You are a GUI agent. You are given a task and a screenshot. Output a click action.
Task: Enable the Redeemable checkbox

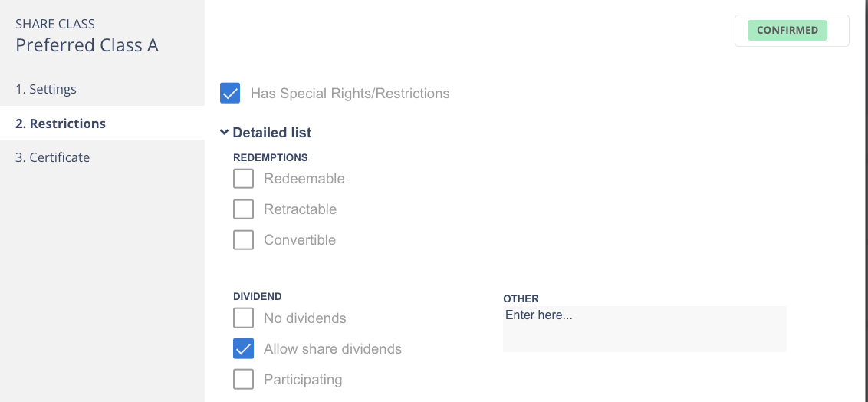[243, 179]
